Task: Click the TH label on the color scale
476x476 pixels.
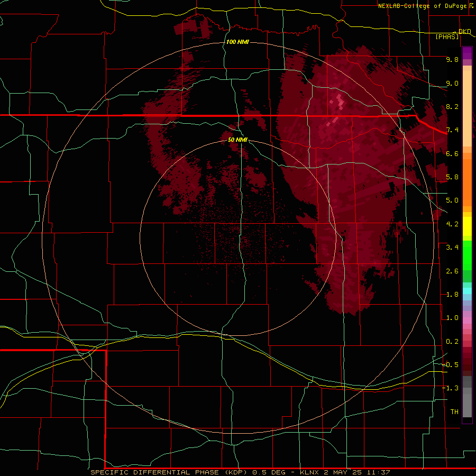Action: pyautogui.click(x=454, y=411)
